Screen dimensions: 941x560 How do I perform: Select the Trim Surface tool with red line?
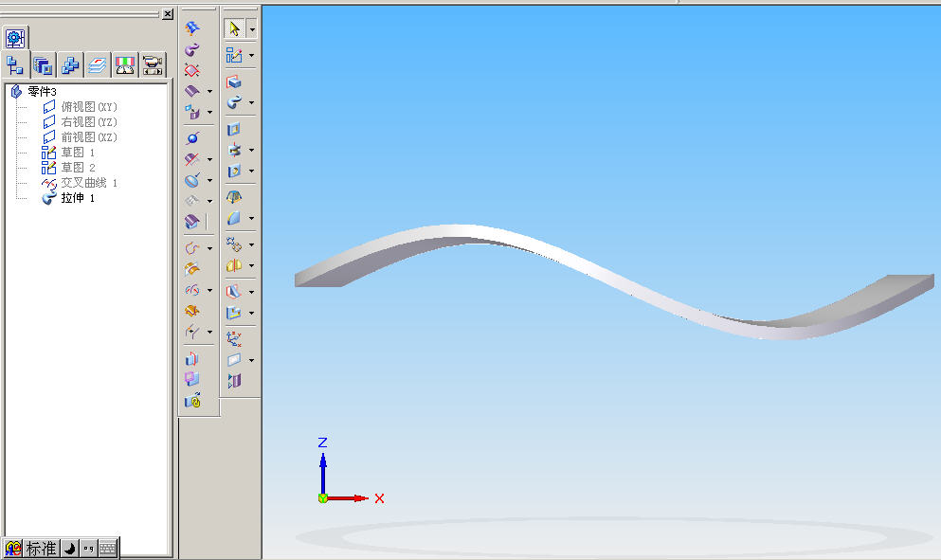point(192,159)
